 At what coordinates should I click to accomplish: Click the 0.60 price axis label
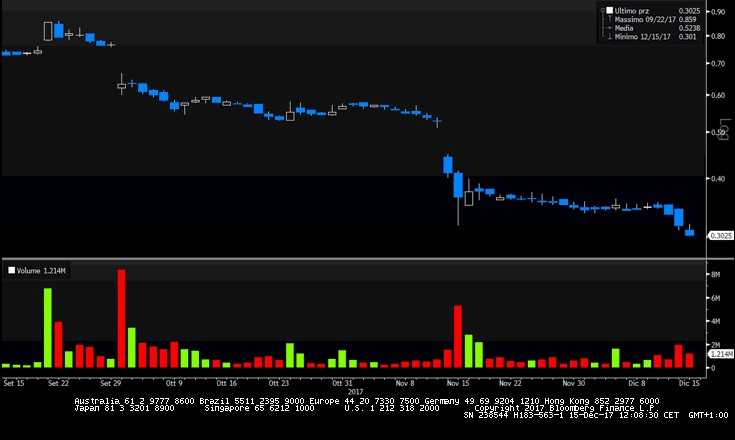pyautogui.click(x=718, y=95)
